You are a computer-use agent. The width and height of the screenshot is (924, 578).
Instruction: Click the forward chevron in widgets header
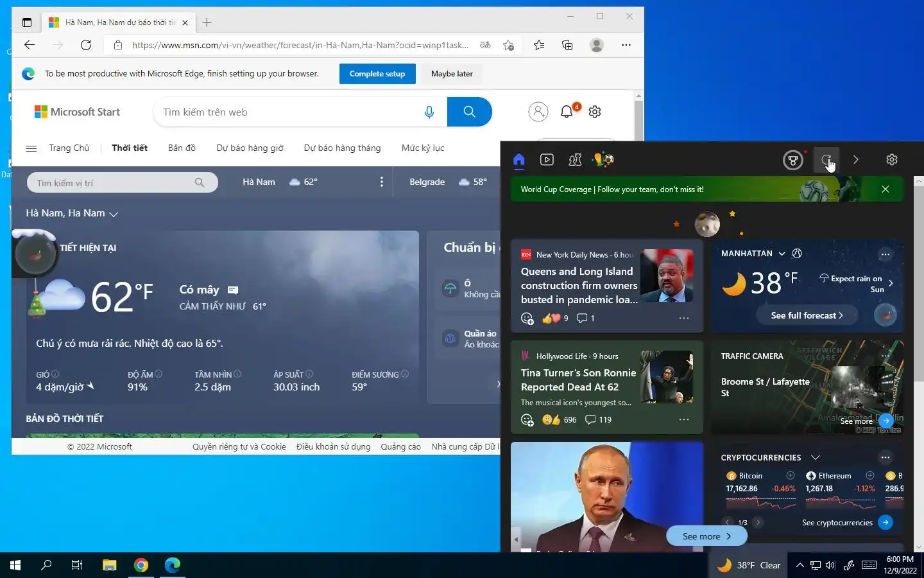point(855,160)
